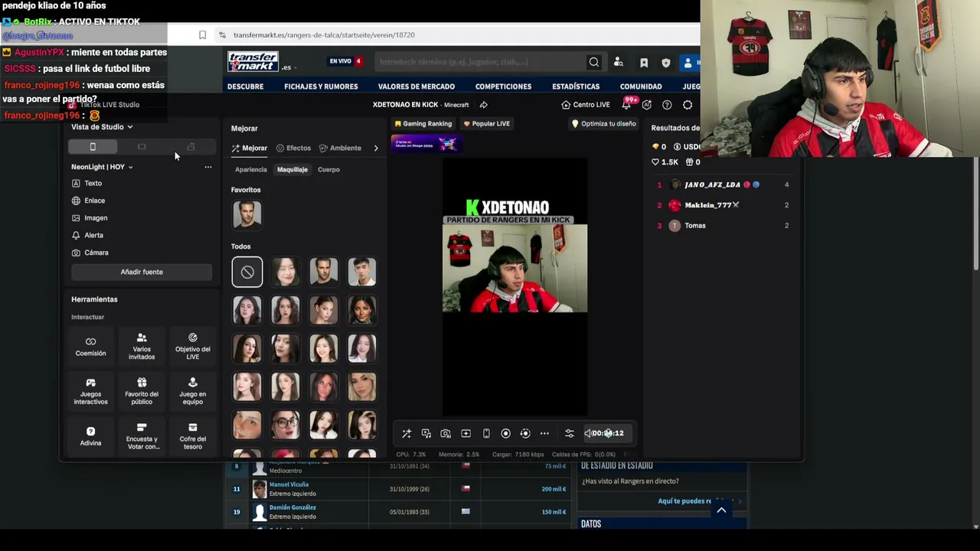
Task: Click the EN VIVO live scores button
Action: (x=345, y=61)
